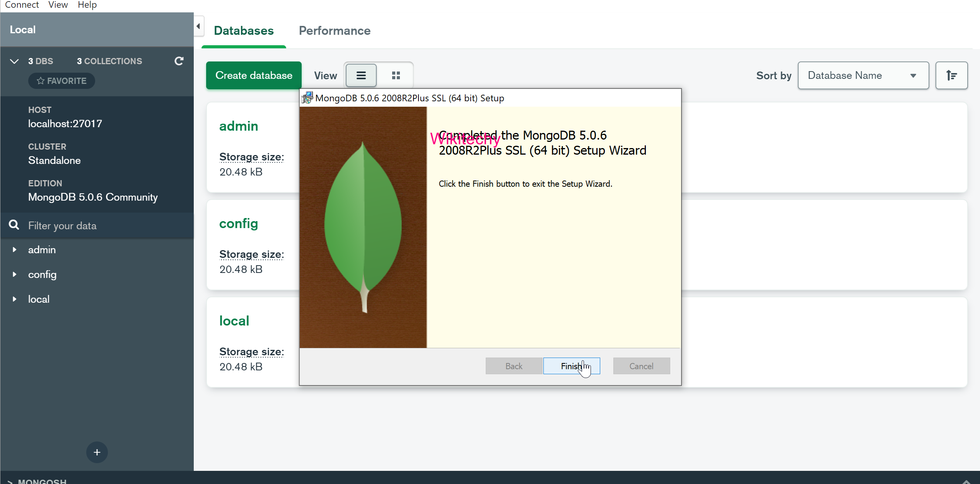Screen dimensions: 980x484
Task: Open the Database Name sort dropdown
Action: coord(863,75)
